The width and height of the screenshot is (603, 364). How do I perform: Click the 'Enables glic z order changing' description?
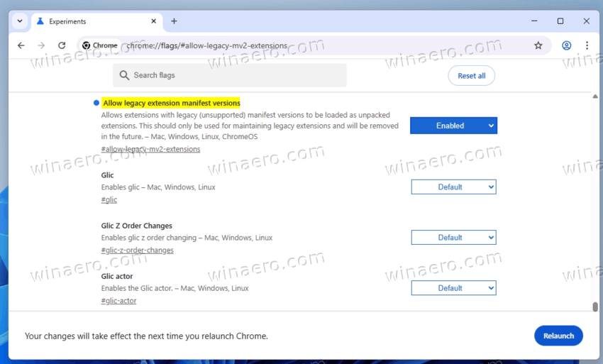(187, 238)
